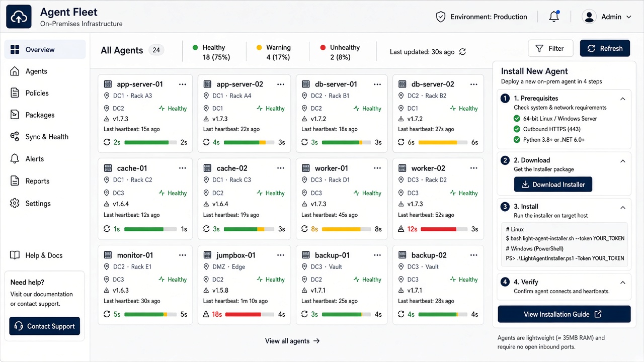Screen dimensions: 644x362
Task: Open the Admin account dropdown arrow
Action: click(x=629, y=17)
